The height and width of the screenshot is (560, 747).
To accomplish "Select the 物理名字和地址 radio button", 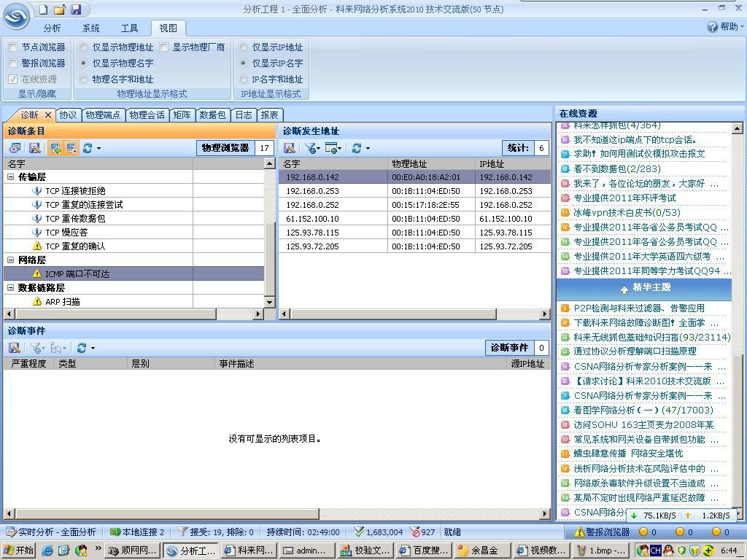I will pyautogui.click(x=84, y=79).
